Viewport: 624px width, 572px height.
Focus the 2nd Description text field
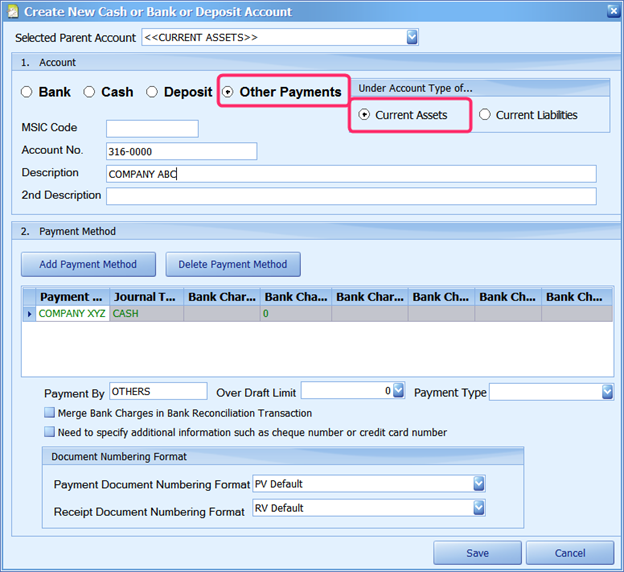(350, 196)
